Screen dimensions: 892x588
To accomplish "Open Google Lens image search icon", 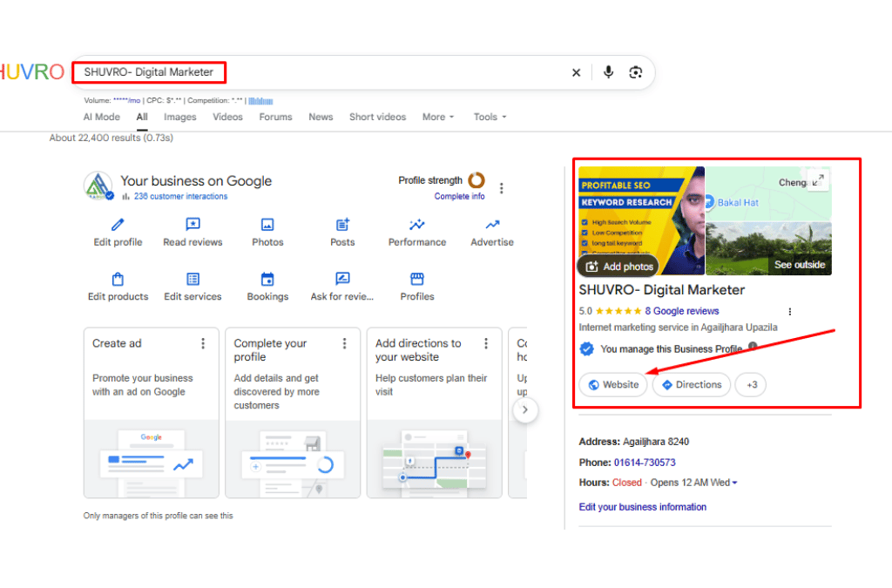I will (635, 72).
